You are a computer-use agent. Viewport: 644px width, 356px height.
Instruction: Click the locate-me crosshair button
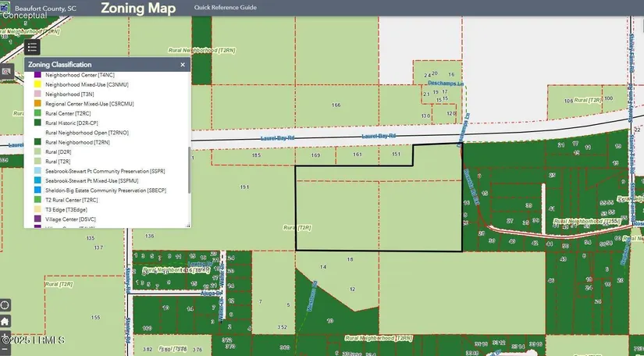click(x=5, y=305)
